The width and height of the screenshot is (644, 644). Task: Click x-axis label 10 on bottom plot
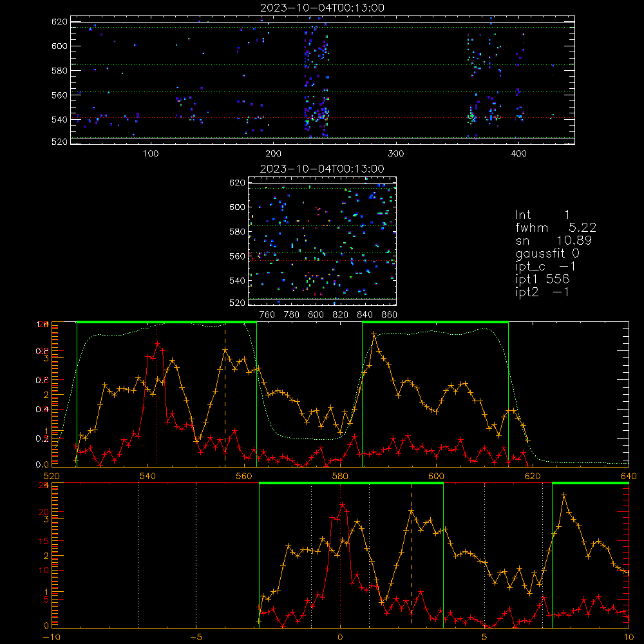coord(629,638)
